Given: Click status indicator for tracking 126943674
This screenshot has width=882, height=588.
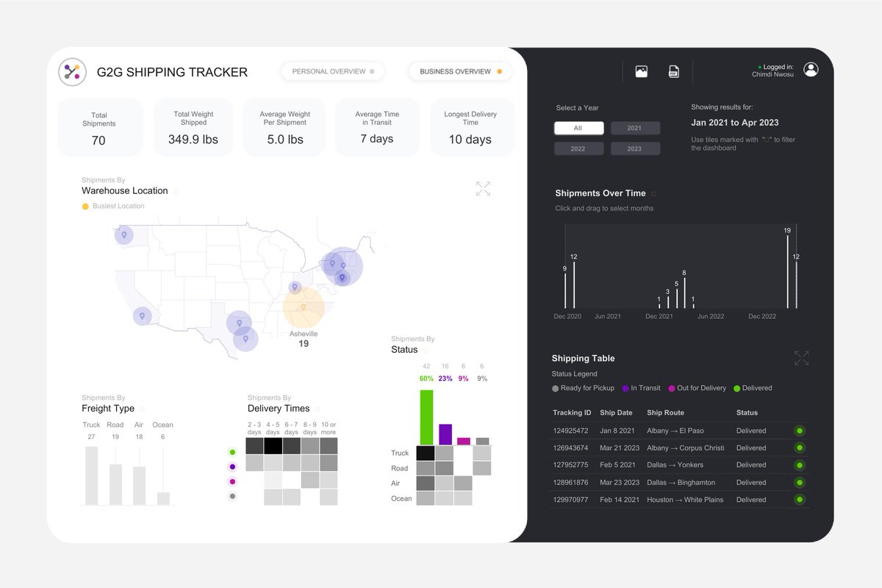Looking at the screenshot, I should point(799,448).
